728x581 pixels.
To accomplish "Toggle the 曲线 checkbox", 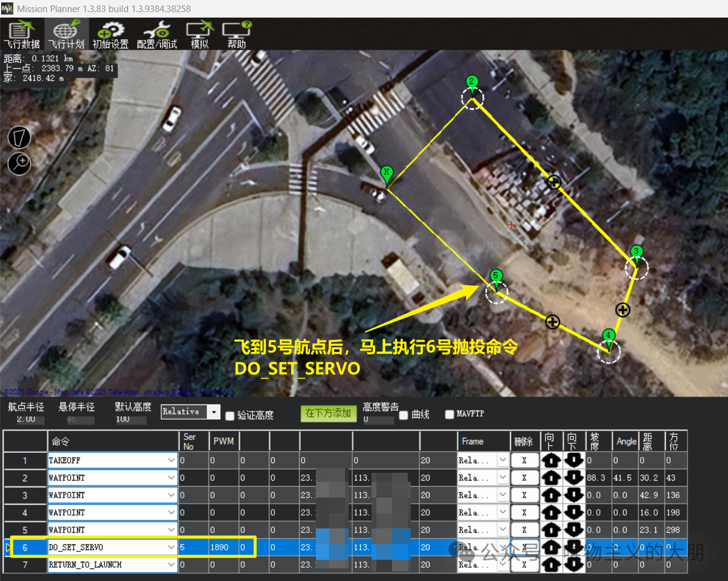I will coord(404,415).
